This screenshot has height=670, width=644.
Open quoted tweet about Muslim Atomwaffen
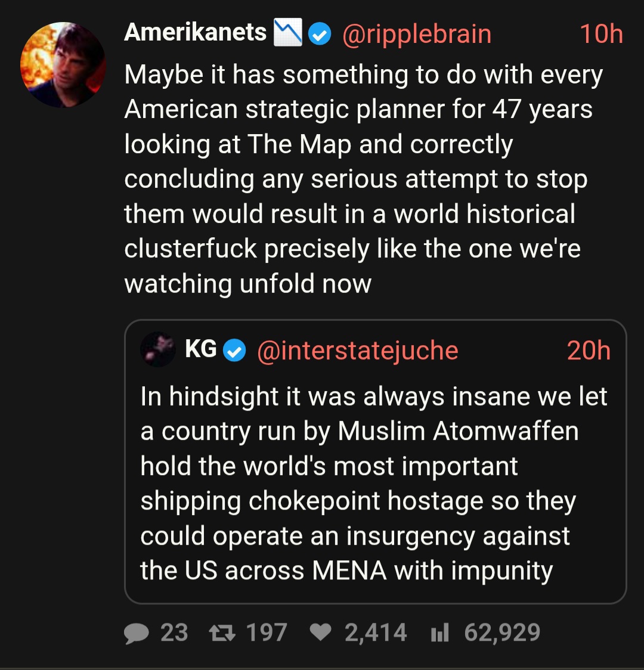pyautogui.click(x=374, y=483)
